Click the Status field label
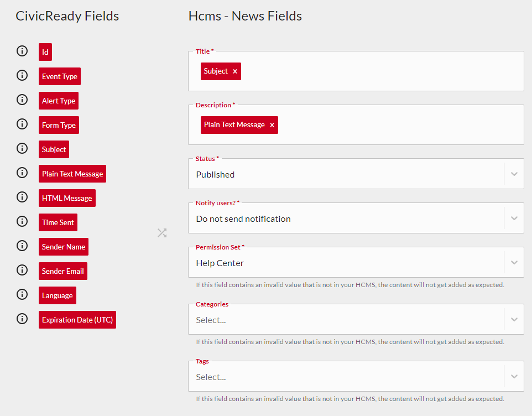 pos(207,159)
